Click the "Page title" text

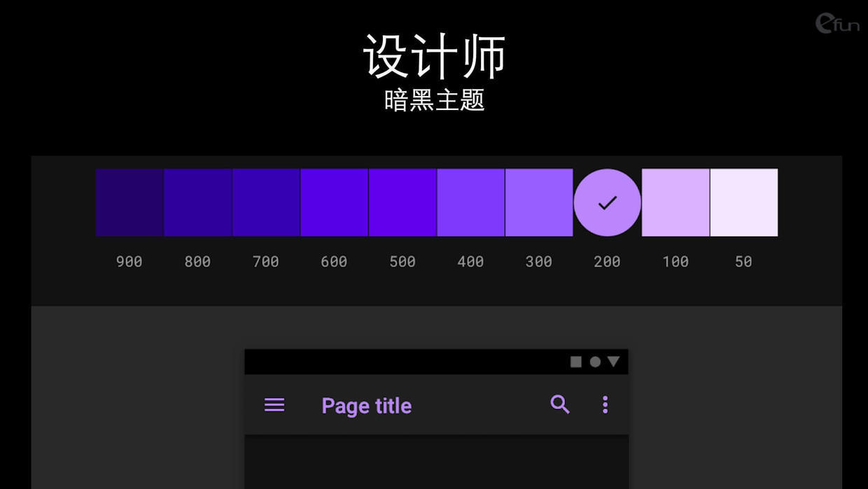click(x=366, y=406)
